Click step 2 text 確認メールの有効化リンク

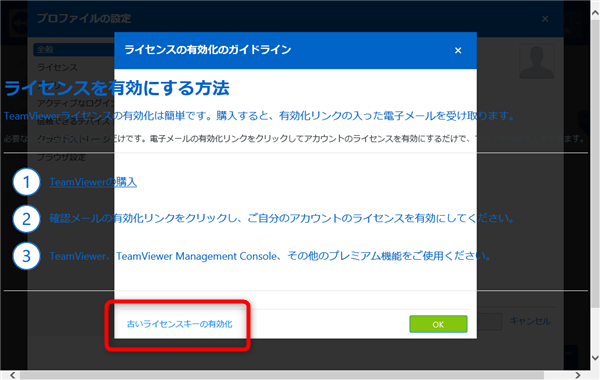point(282,219)
